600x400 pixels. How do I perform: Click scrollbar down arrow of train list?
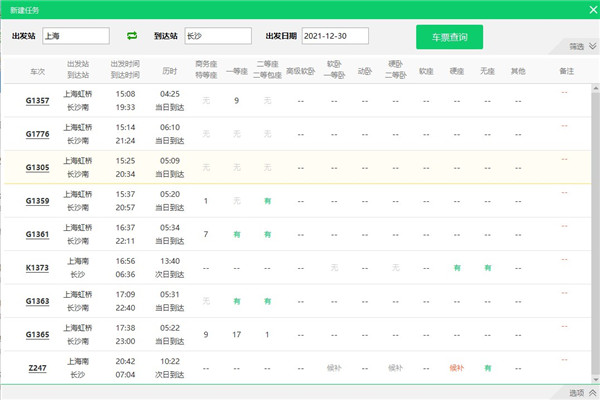tap(594, 379)
